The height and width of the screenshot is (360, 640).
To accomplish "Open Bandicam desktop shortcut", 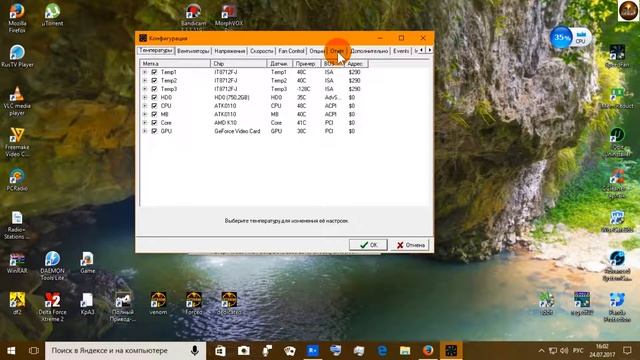I will coord(193,16).
